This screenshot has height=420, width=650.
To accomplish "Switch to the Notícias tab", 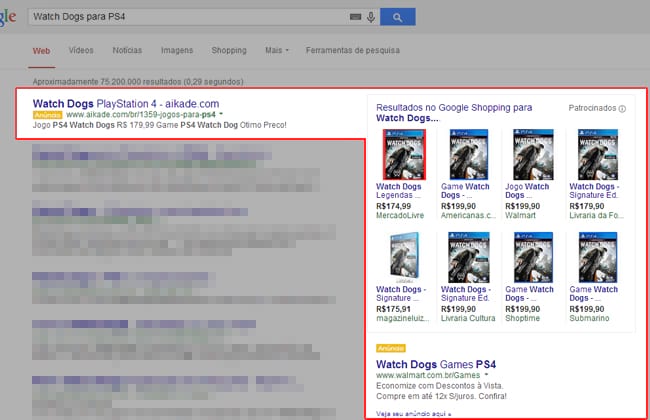I will 127,50.
